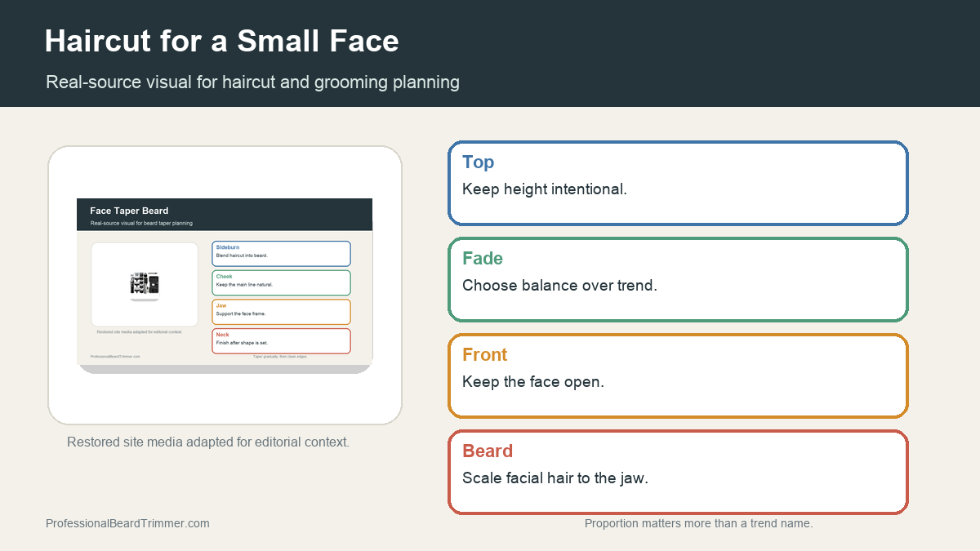Select the text 'Keep the face open.'

(533, 382)
